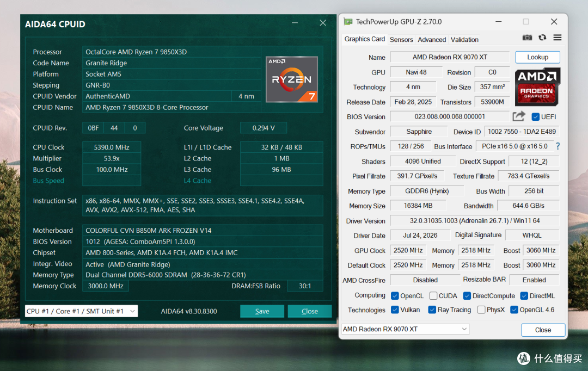Click the Multiplier value 53.9x

[x=112, y=158]
